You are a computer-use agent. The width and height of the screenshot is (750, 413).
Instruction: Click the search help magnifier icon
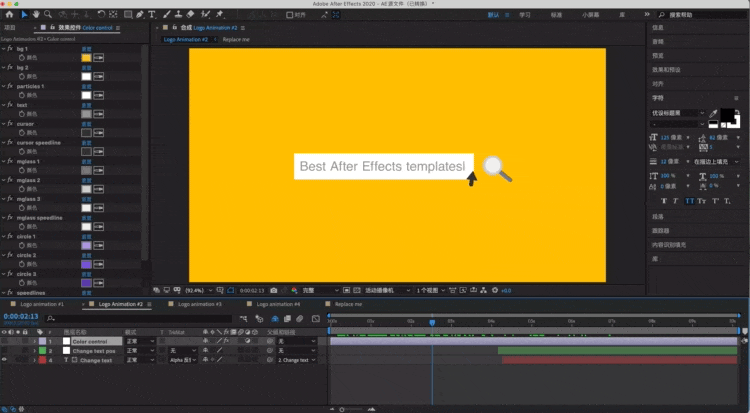pyautogui.click(x=662, y=15)
